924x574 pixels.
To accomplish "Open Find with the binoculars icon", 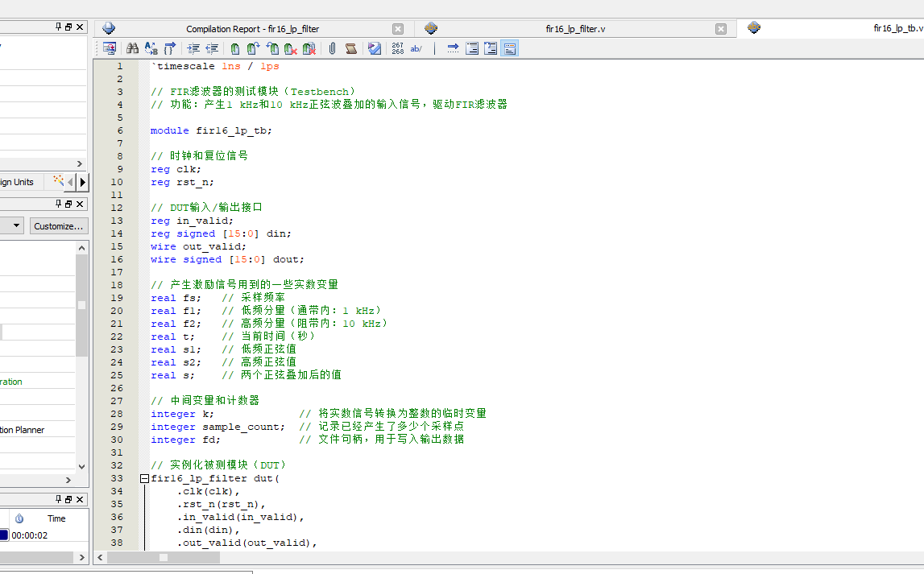I will tap(133, 48).
